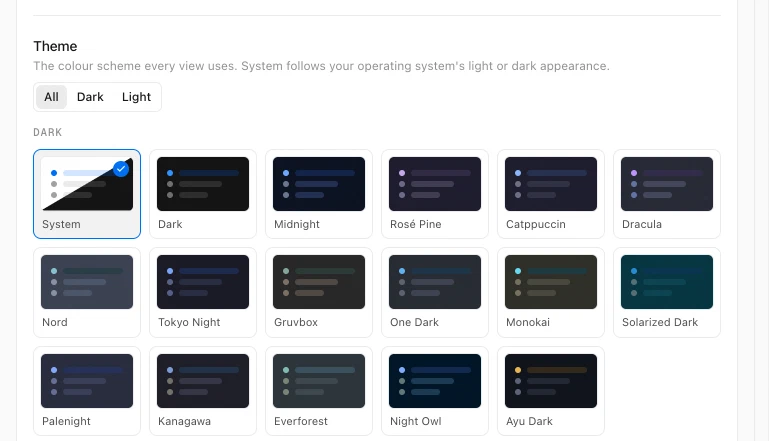This screenshot has width=769, height=441.
Task: Click the DARK group label
Action: [x=48, y=132]
